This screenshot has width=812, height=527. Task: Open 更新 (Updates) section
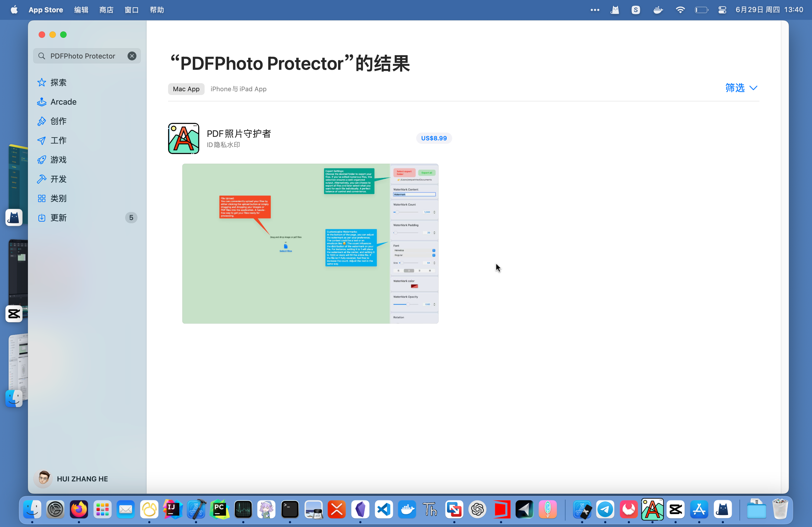click(87, 218)
